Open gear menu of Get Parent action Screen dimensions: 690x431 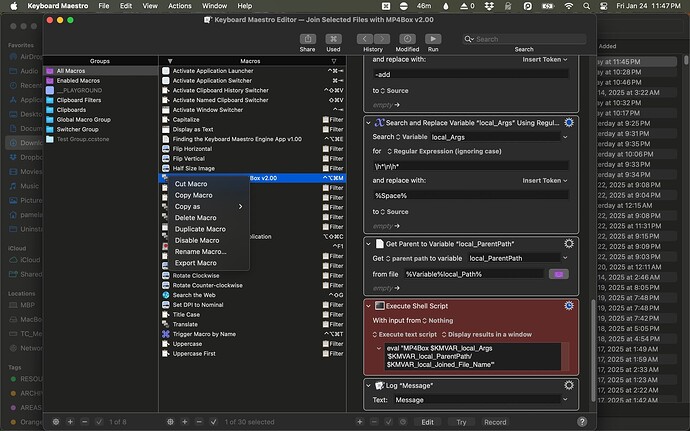pyautogui.click(x=569, y=243)
